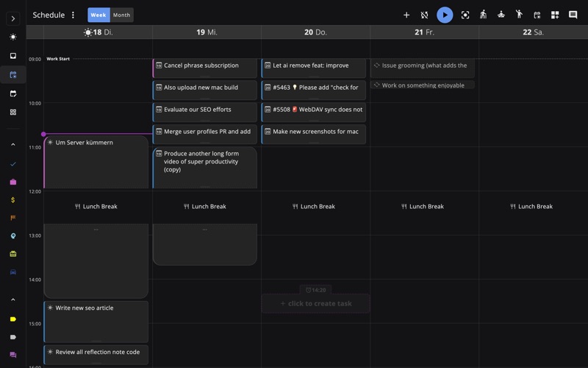The width and height of the screenshot is (588, 368).
Task: Select the 22 Sa. day header
Action: click(x=534, y=32)
